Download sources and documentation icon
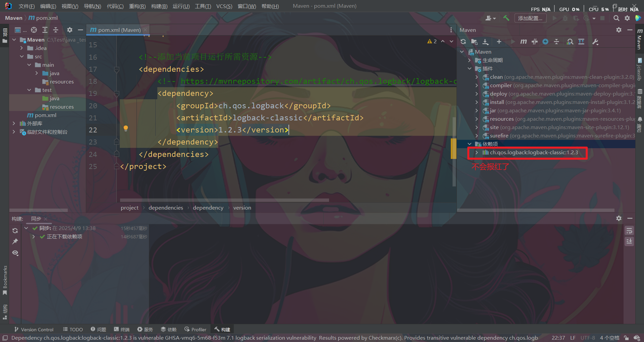 pos(485,42)
